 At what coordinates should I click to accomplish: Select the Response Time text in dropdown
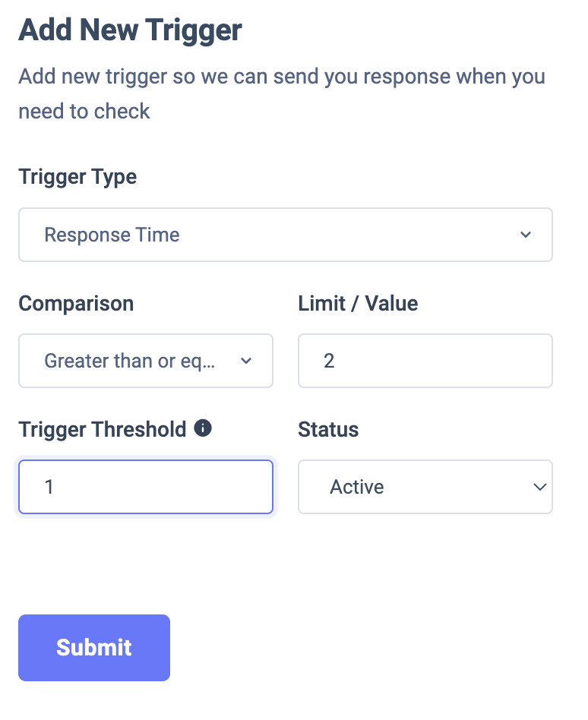pyautogui.click(x=112, y=235)
